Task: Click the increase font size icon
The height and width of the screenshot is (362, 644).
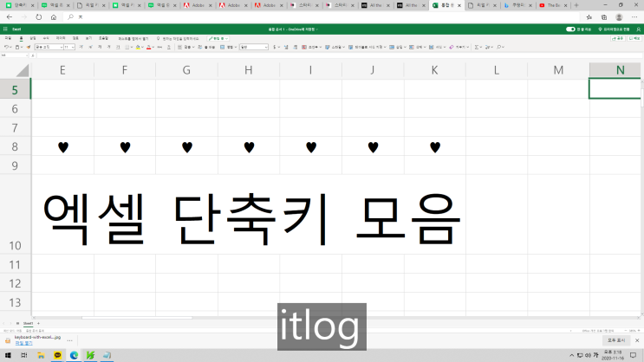Action: (81, 48)
